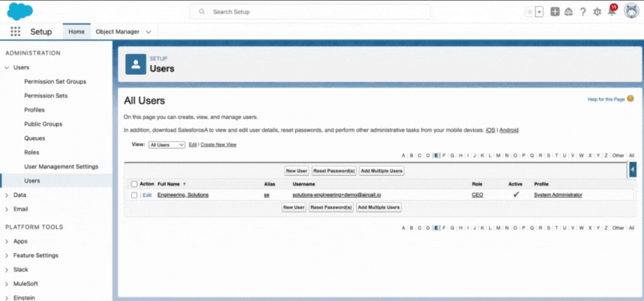The height and width of the screenshot is (301, 644).
Task: Check the select-all checkbox in table header
Action: click(134, 183)
